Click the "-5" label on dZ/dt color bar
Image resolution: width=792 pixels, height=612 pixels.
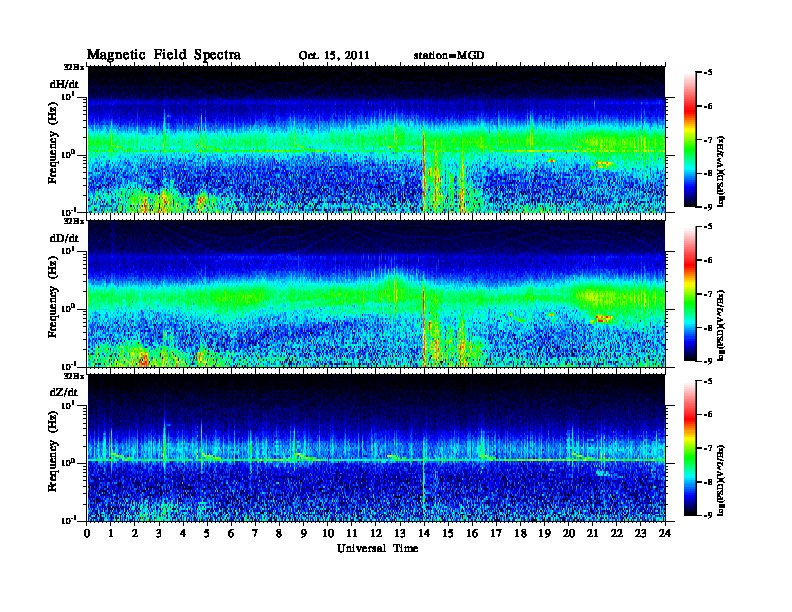[x=708, y=381]
